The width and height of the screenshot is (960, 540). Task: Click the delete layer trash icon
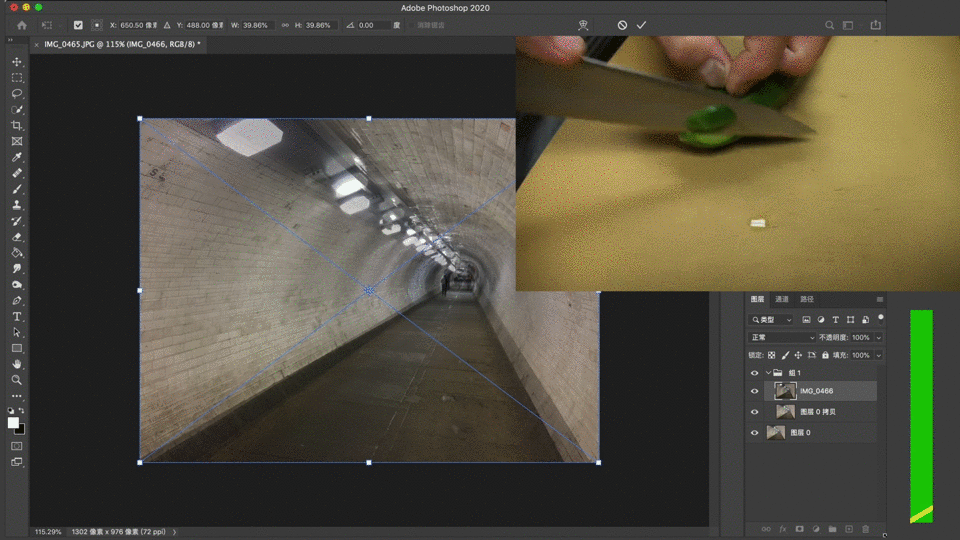[x=866, y=529]
